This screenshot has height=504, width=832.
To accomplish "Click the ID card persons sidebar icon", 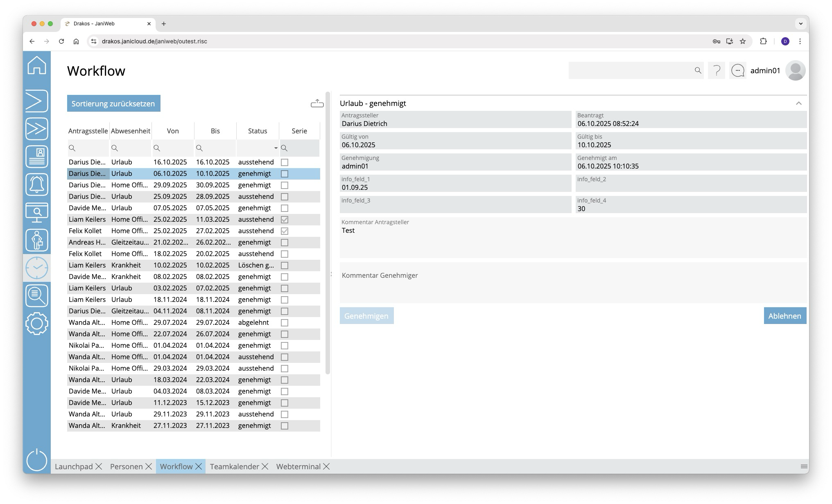I will pyautogui.click(x=37, y=156).
